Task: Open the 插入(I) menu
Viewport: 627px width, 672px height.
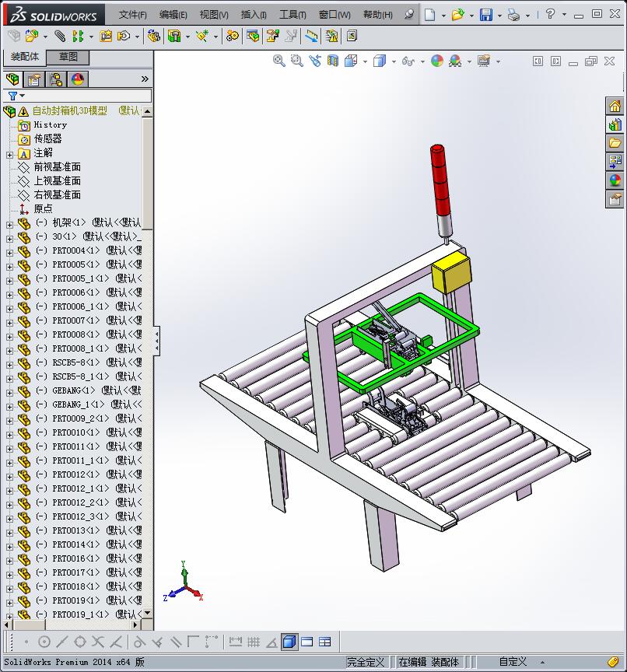Action: point(254,15)
